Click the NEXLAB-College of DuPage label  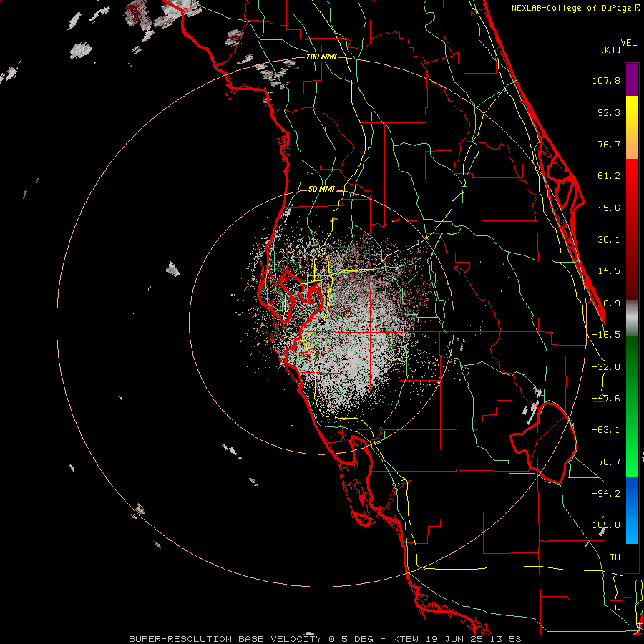(x=576, y=8)
